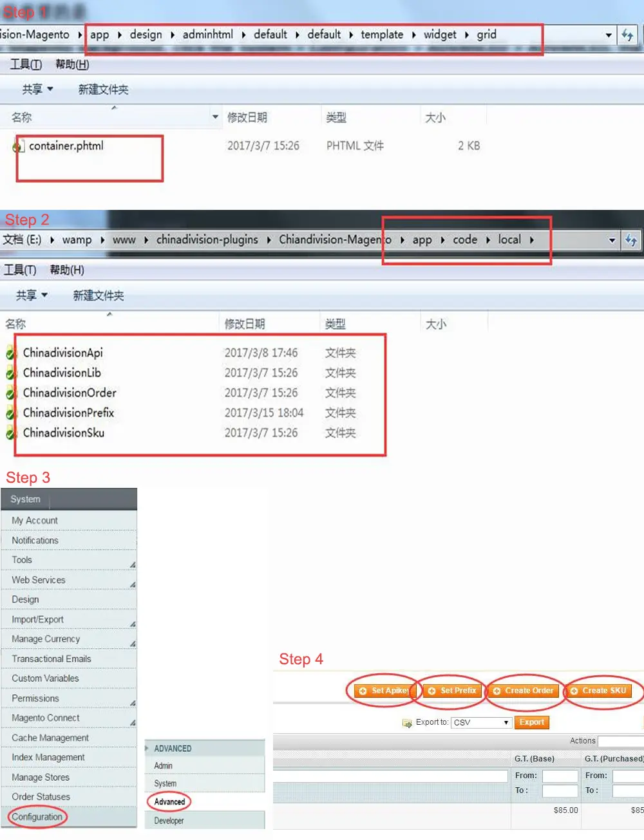Click the export spreadsheet icon beside Export to
Viewport: 644px width, 840px height.
[407, 723]
